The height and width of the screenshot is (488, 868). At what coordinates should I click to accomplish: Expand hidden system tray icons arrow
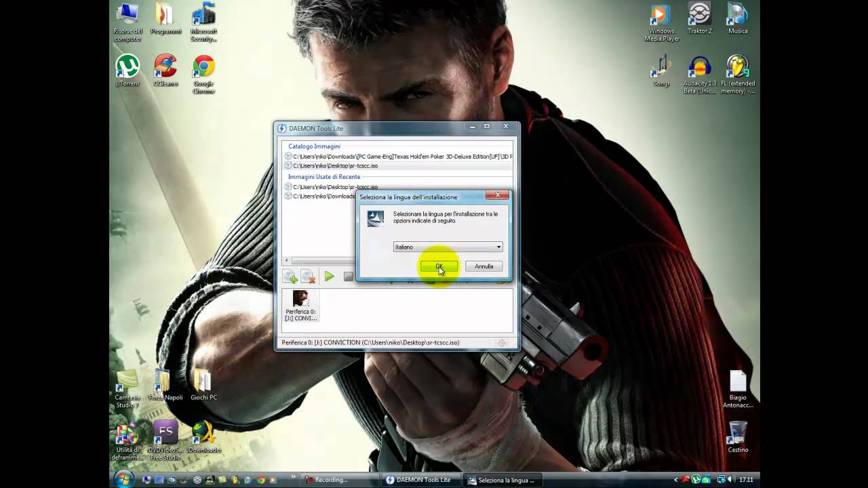coord(675,480)
